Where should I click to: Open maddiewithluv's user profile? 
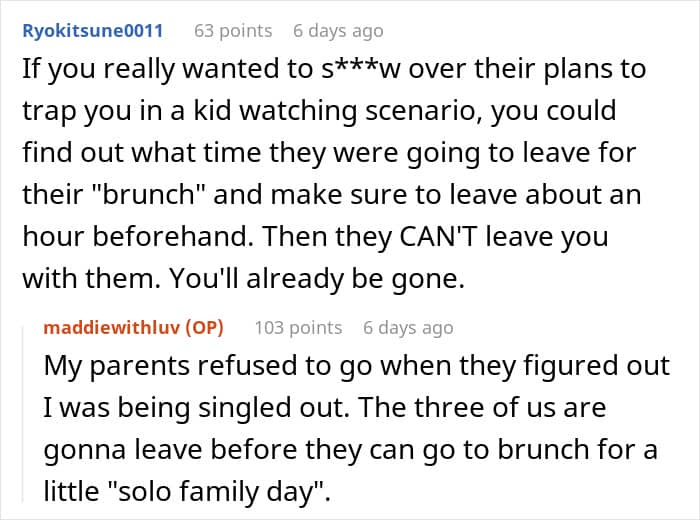pyautogui.click(x=116, y=327)
